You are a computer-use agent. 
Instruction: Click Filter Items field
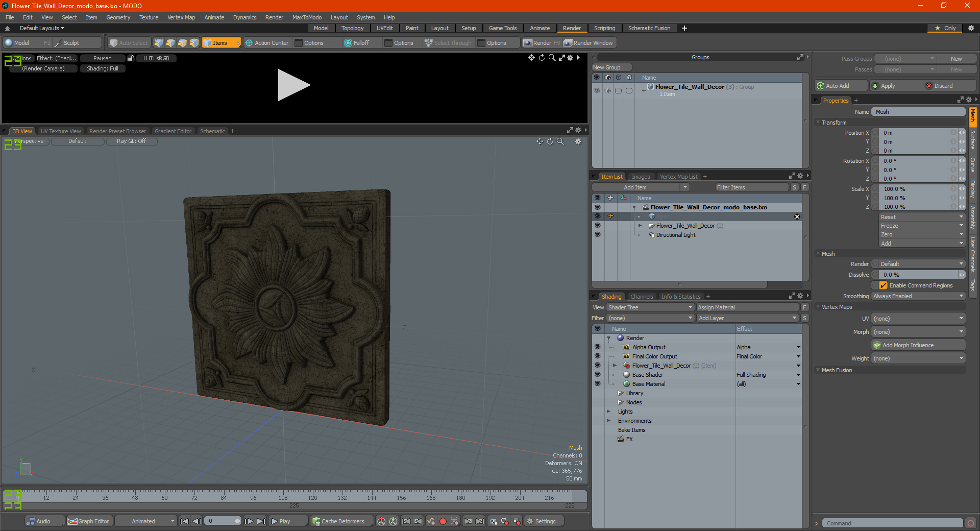752,187
